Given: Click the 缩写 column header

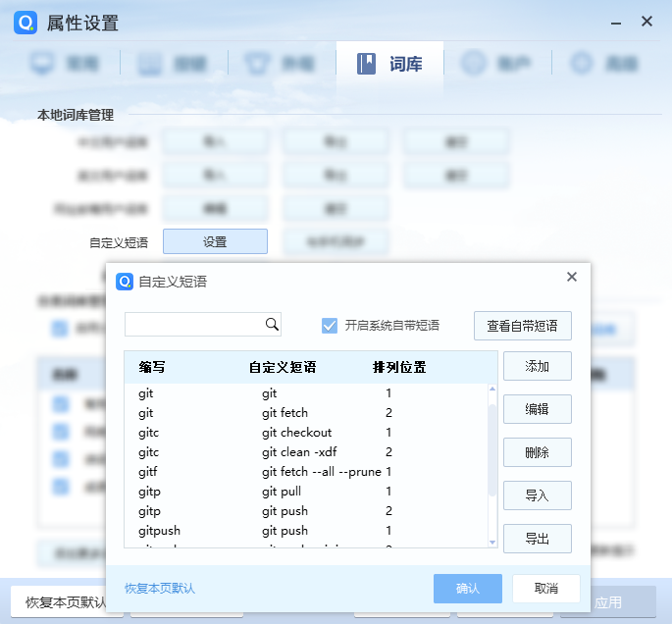Looking at the screenshot, I should pyautogui.click(x=152, y=367).
